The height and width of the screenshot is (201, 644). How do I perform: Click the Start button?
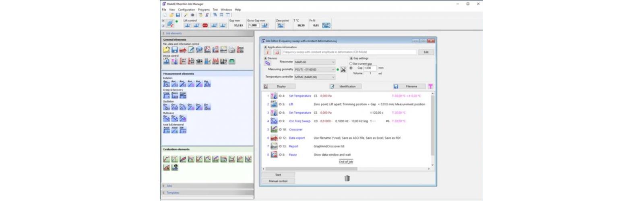coord(278,175)
